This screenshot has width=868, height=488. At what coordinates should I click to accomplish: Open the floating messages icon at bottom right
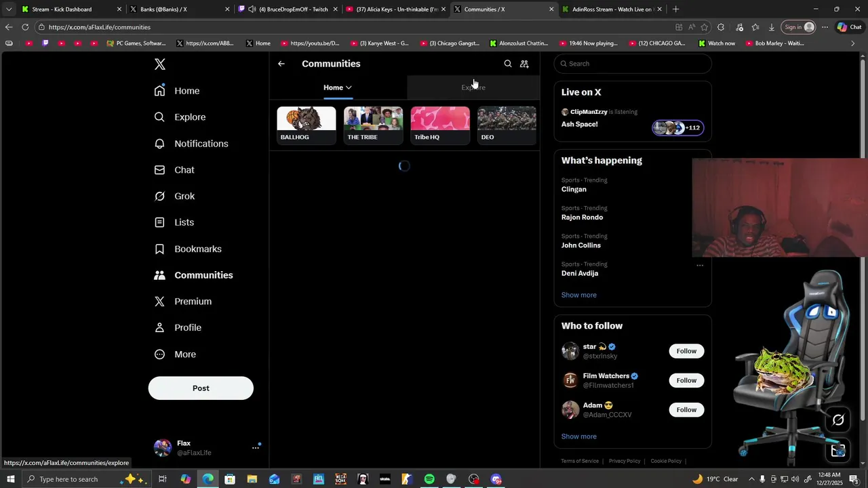pyautogui.click(x=838, y=450)
